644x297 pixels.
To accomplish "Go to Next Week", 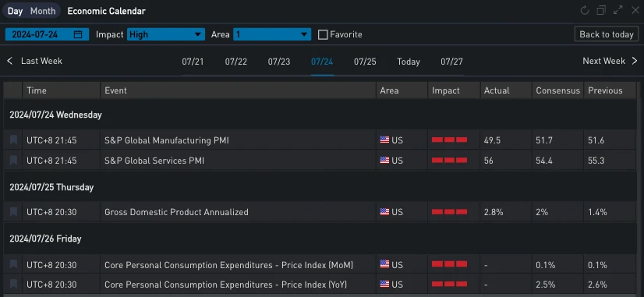I will pyautogui.click(x=610, y=62).
